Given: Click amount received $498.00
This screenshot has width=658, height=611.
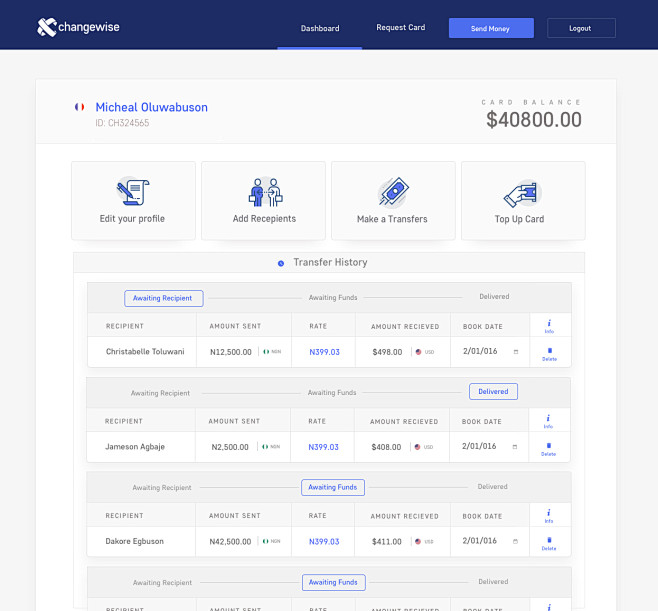Looking at the screenshot, I should click(x=387, y=352).
